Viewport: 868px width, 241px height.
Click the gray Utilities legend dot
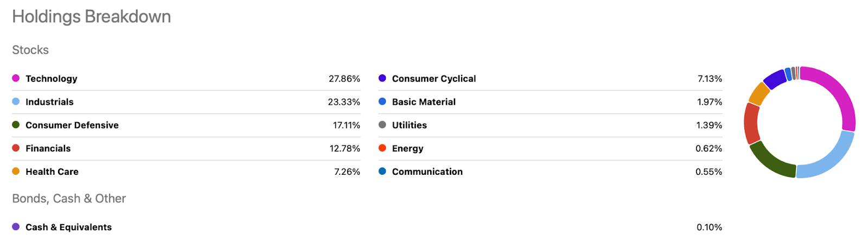[x=382, y=125]
